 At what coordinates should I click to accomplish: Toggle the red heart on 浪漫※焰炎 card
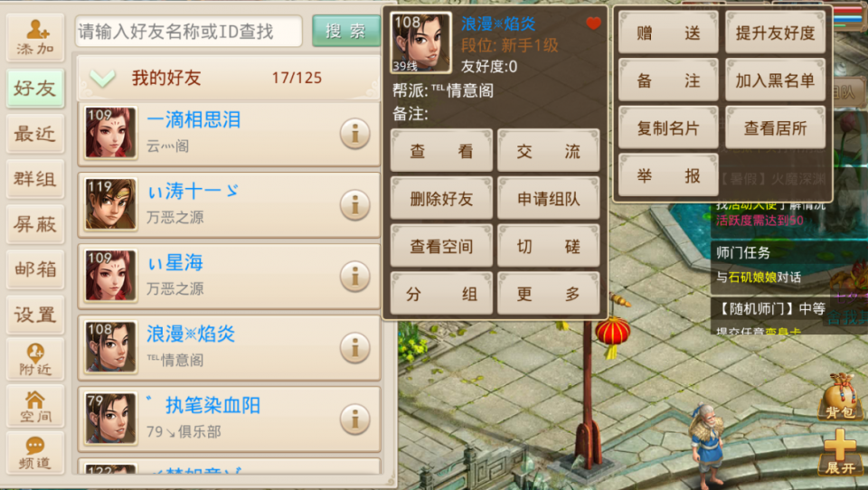point(593,23)
